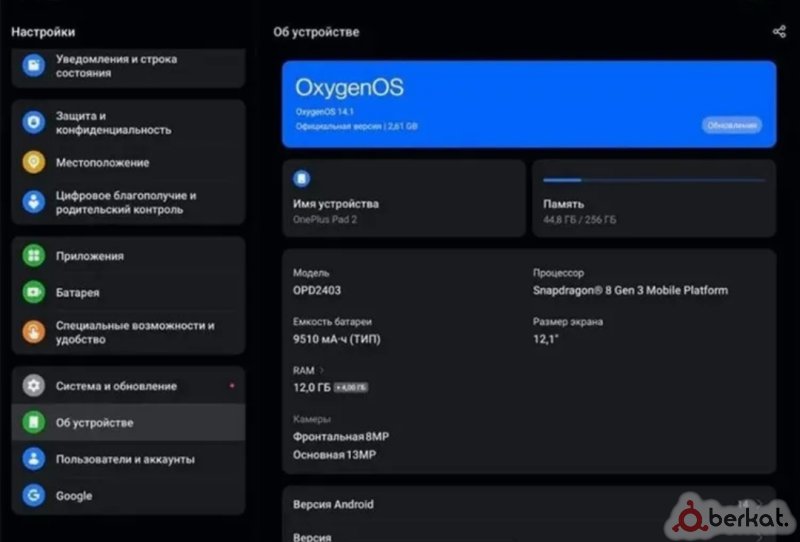The height and width of the screenshot is (542, 800).
Task: Open Специальные возможности и удобство
Action: click(x=128, y=332)
